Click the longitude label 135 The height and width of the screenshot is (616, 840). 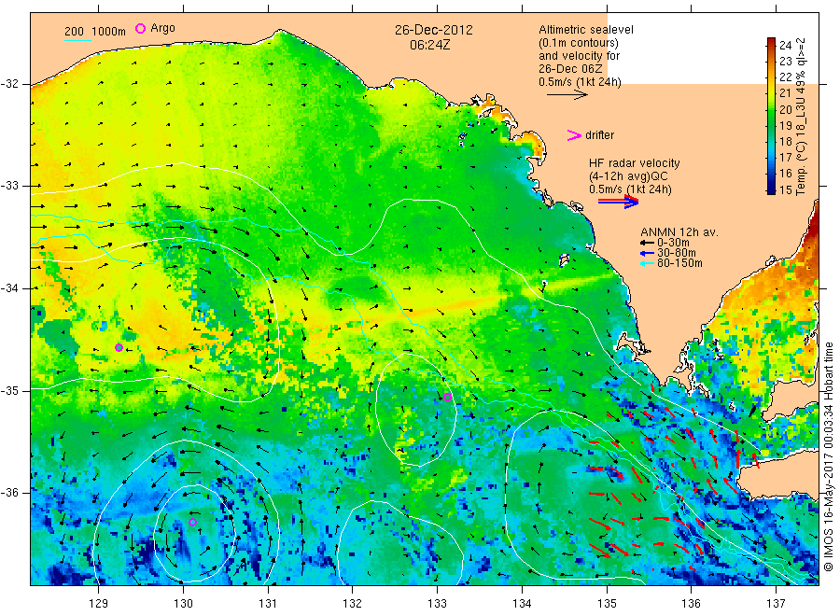point(607,604)
